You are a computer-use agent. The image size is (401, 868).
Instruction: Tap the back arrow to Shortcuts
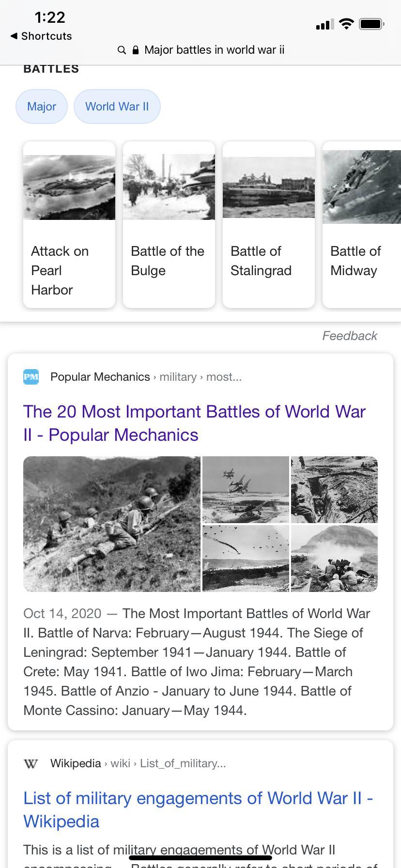15,36
